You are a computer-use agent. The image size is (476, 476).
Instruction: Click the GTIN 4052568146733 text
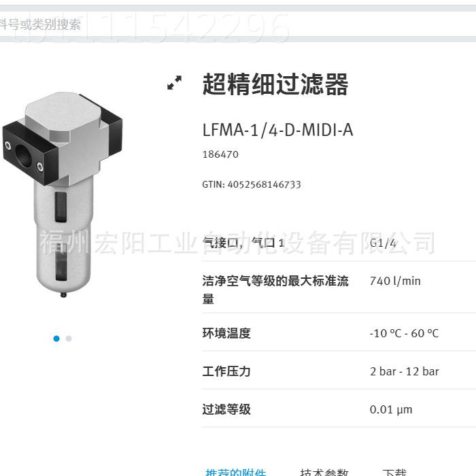coord(252,184)
